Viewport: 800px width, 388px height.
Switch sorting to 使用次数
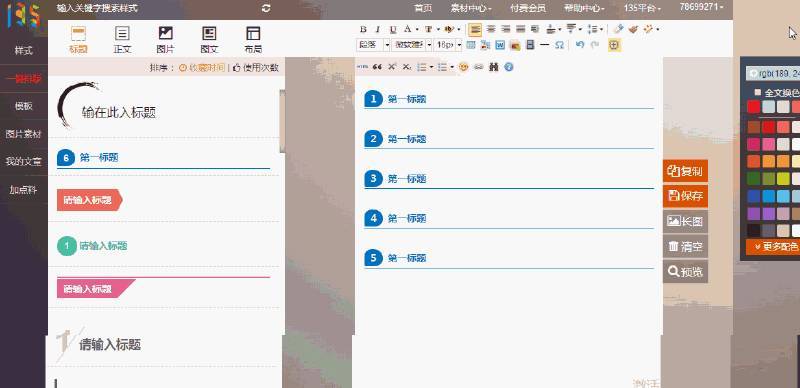coord(256,67)
